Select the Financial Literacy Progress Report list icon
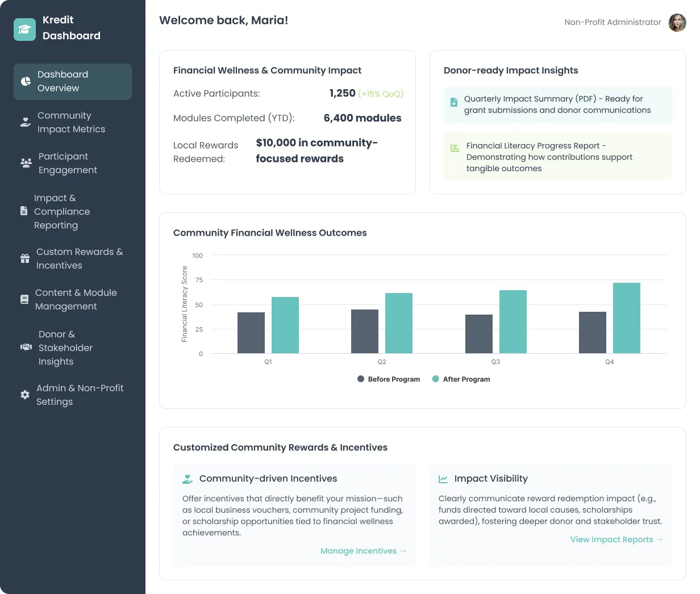Screen dimensions: 700x594 454,147
